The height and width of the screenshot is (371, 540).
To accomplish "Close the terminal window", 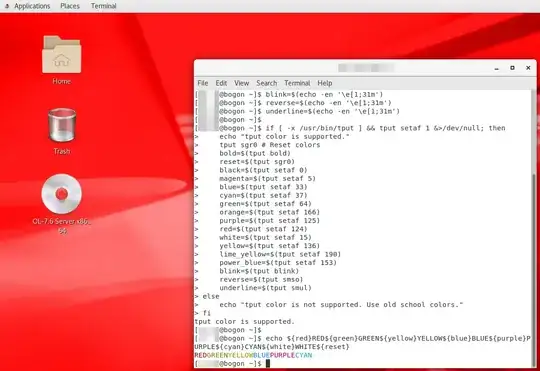I will point(528,68).
